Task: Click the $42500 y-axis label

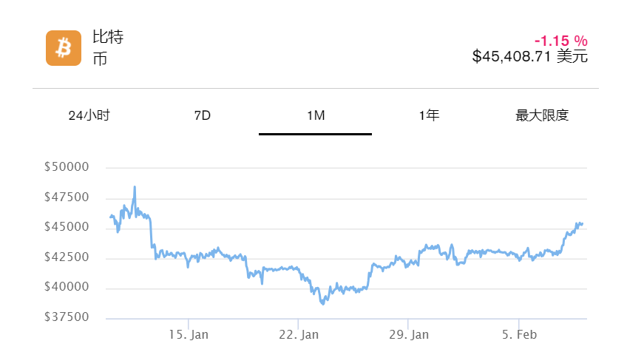Action: 67,257
